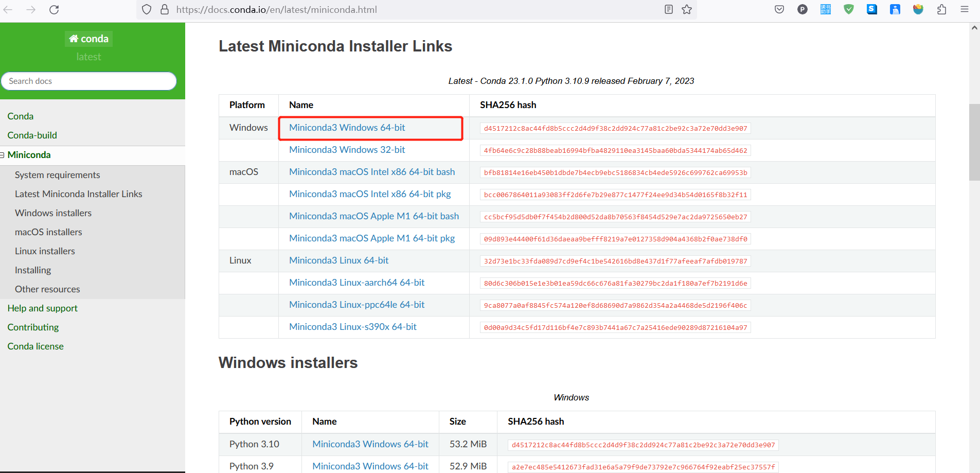This screenshot has width=980, height=473.
Task: Download Miniconda3 Linux-s390x 64-bit installer
Action: 353,327
